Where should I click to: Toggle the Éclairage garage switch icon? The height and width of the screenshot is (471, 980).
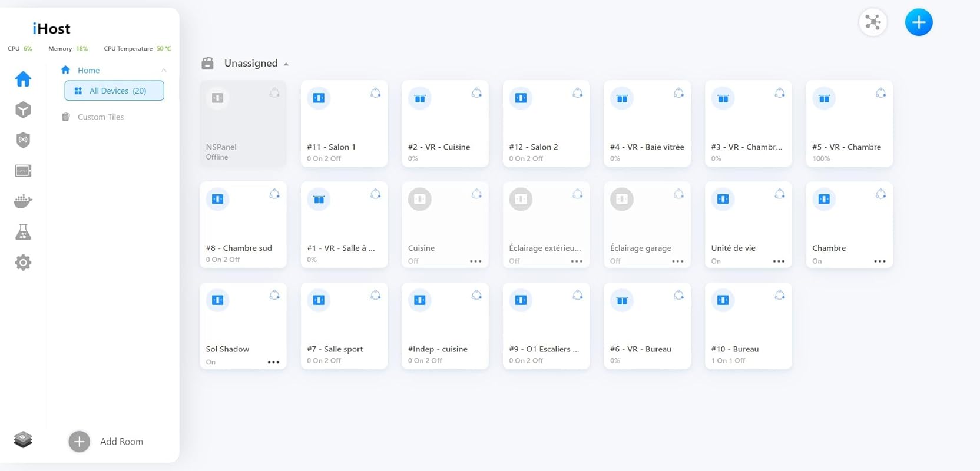pyautogui.click(x=622, y=200)
